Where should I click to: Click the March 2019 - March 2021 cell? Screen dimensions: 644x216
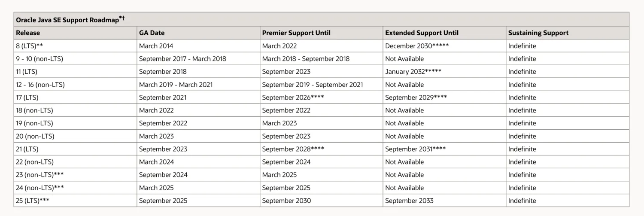coord(198,85)
